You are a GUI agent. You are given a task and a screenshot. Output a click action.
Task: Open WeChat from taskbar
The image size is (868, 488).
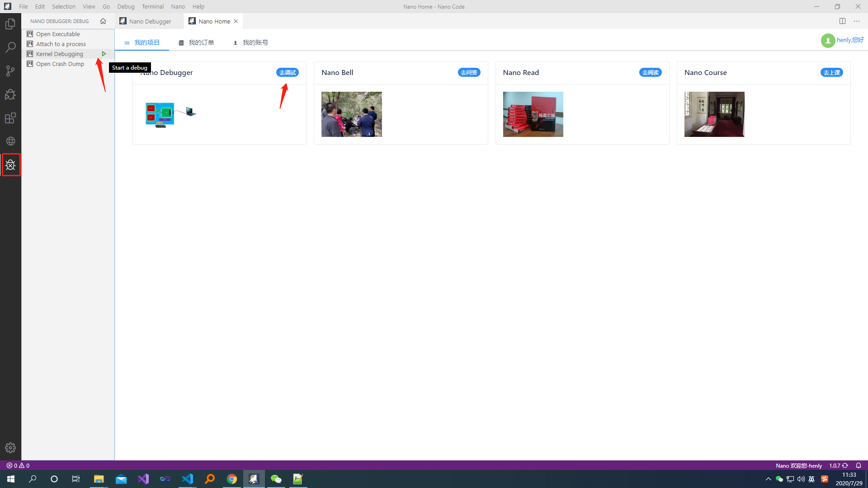[276, 479]
